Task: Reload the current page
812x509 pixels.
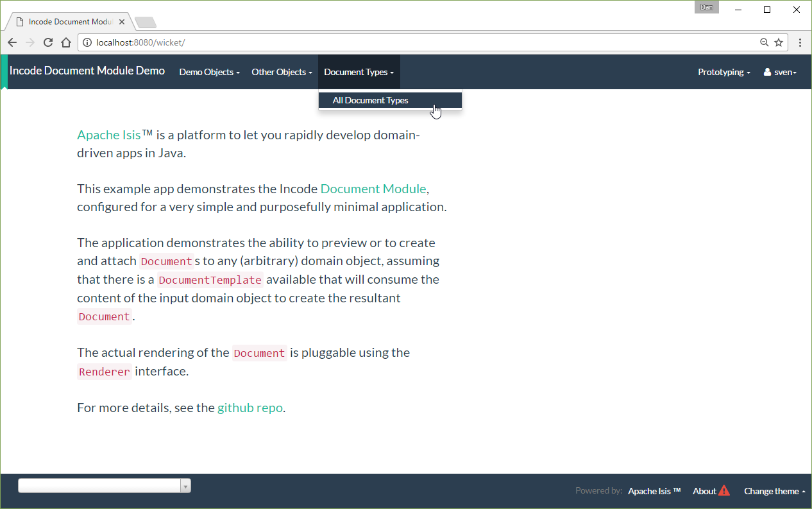Action: 47,42
